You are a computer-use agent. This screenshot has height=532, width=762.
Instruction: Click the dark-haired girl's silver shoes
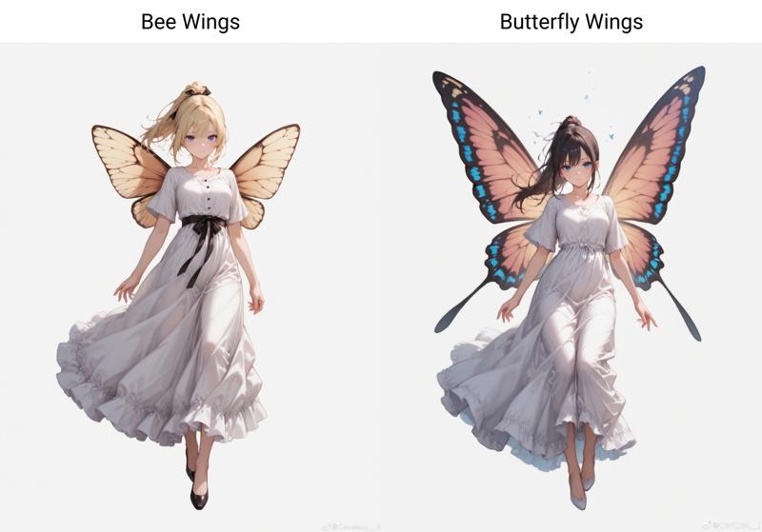pyautogui.click(x=581, y=488)
